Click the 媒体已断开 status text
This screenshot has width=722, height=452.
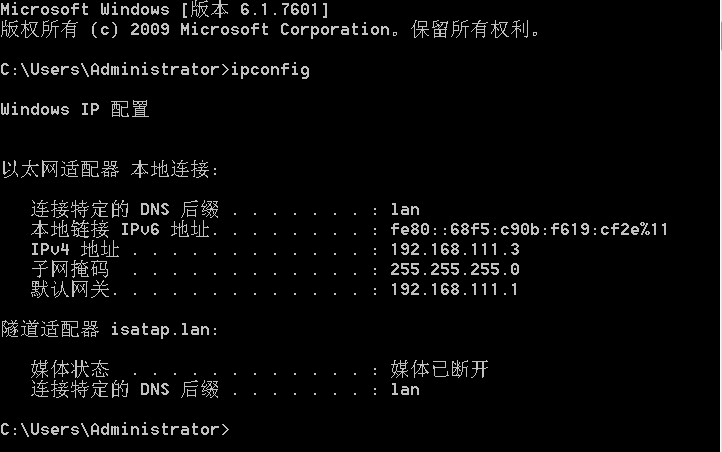coord(439,369)
